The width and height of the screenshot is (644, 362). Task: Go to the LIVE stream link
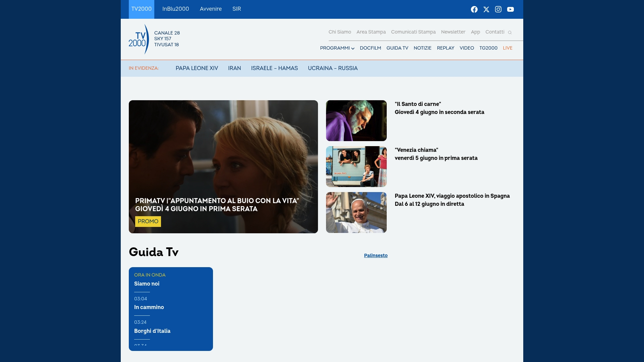(507, 48)
